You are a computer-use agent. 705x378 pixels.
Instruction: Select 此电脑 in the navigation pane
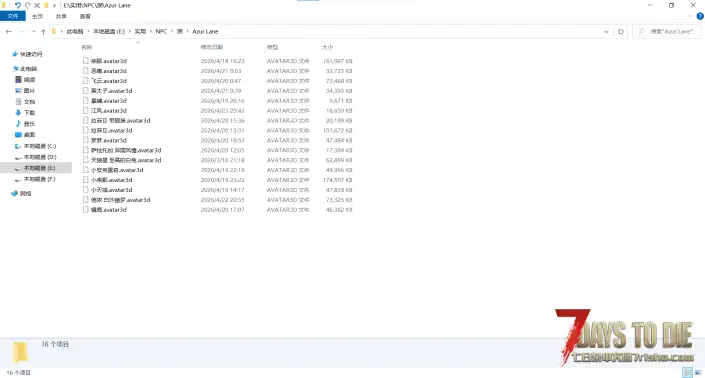pos(25,69)
